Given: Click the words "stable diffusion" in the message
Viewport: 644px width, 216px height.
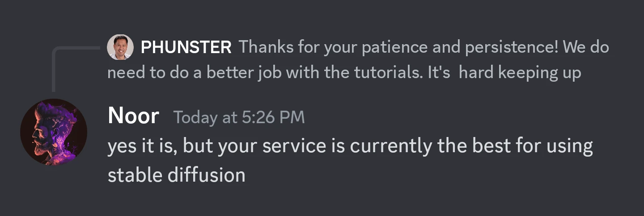Looking at the screenshot, I should [176, 175].
